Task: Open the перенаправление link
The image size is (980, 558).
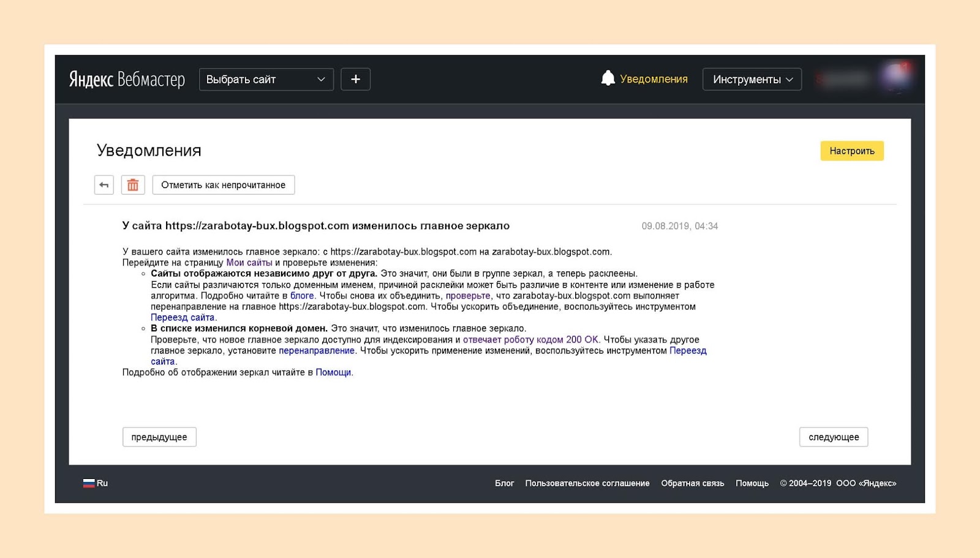Action: pyautogui.click(x=317, y=350)
